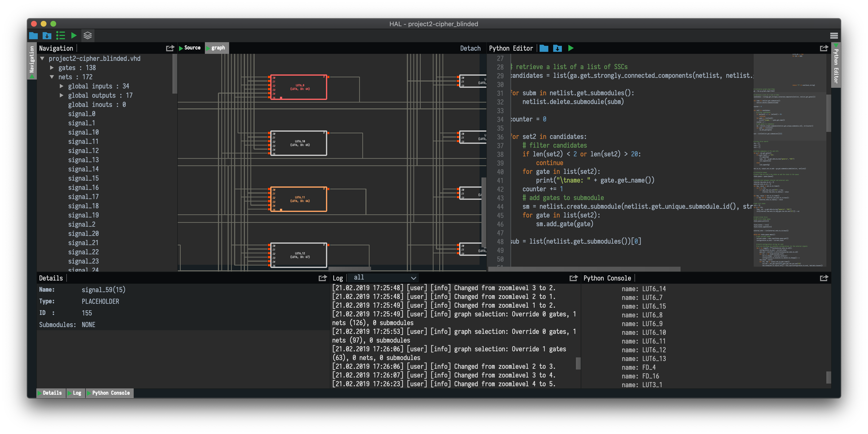
Task: Detach the Python Editor panel icon
Action: (x=824, y=48)
